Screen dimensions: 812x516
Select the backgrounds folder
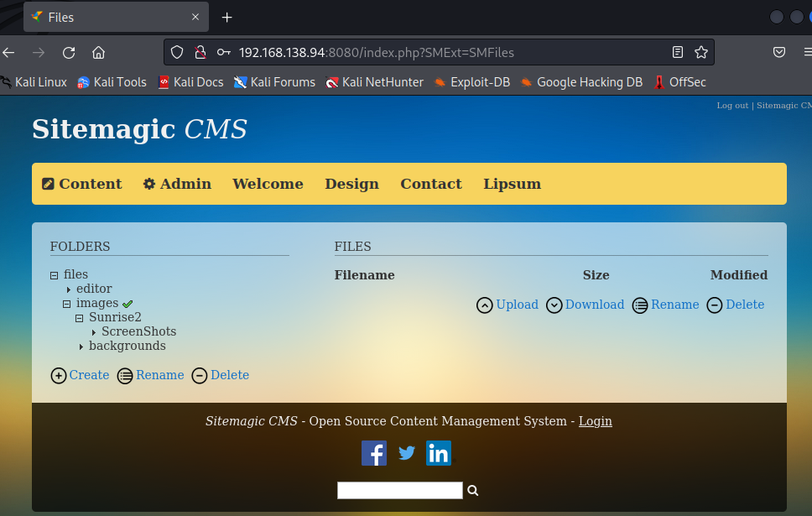tap(128, 346)
